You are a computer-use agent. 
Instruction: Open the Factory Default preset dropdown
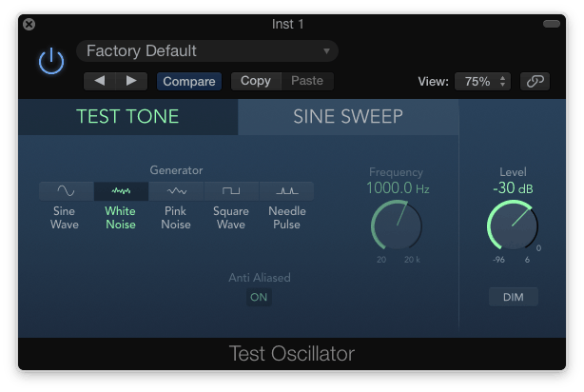tap(207, 51)
